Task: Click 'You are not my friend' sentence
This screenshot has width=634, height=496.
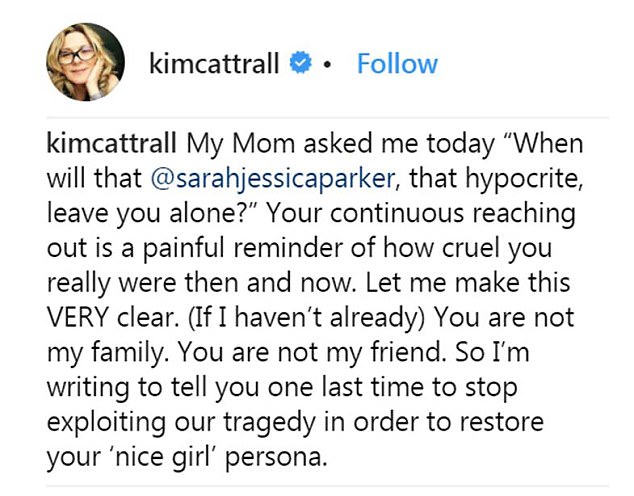Action: [x=310, y=352]
